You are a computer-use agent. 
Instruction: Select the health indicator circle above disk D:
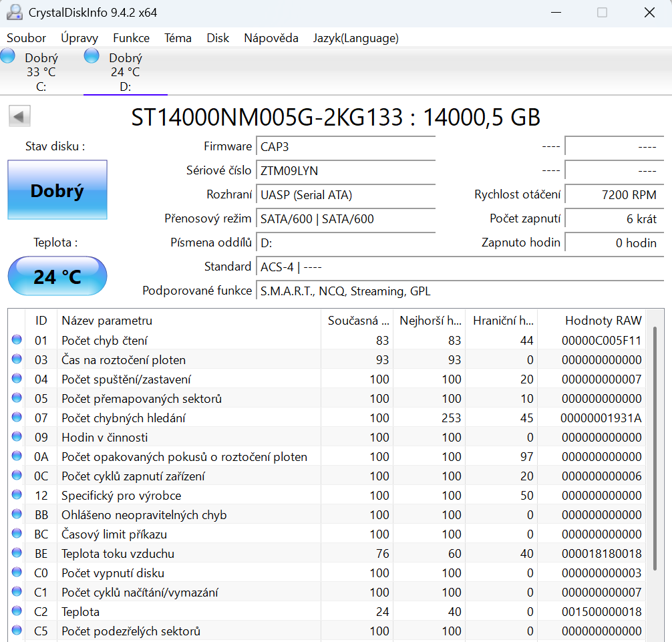coord(90,57)
